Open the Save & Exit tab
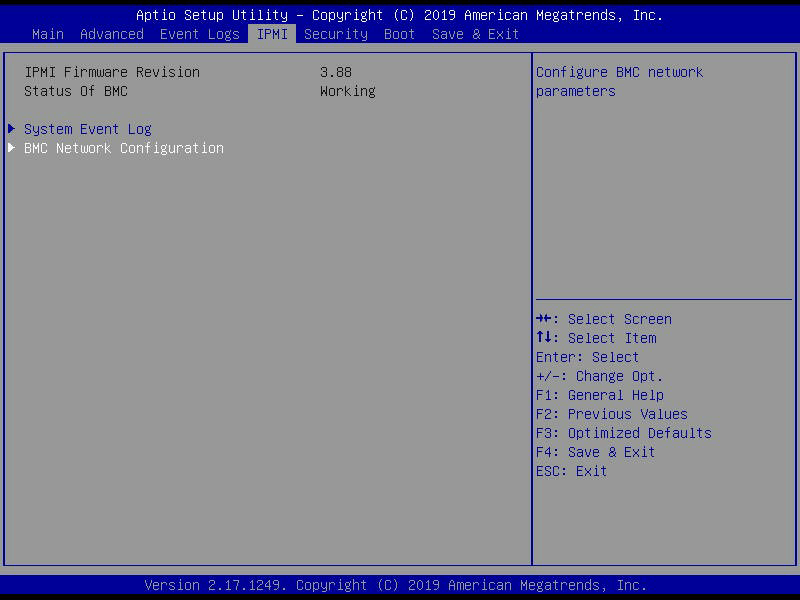The image size is (800, 600). tap(476, 34)
